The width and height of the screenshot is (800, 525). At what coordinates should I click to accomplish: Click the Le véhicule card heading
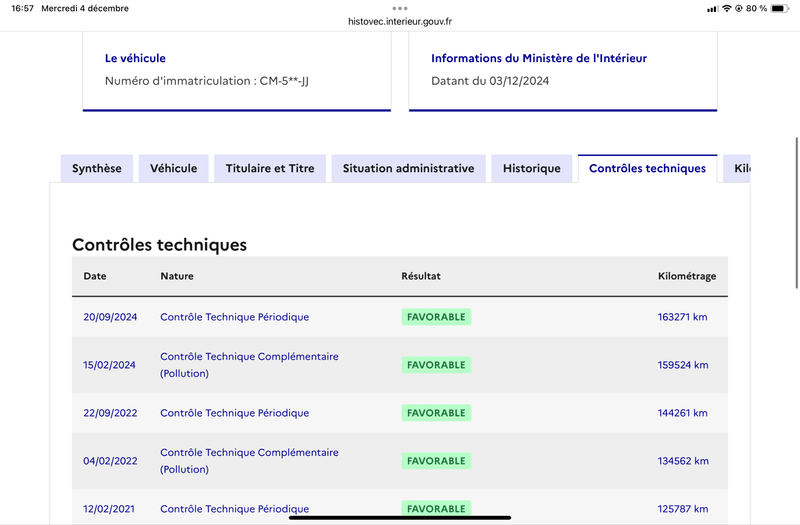(x=135, y=58)
